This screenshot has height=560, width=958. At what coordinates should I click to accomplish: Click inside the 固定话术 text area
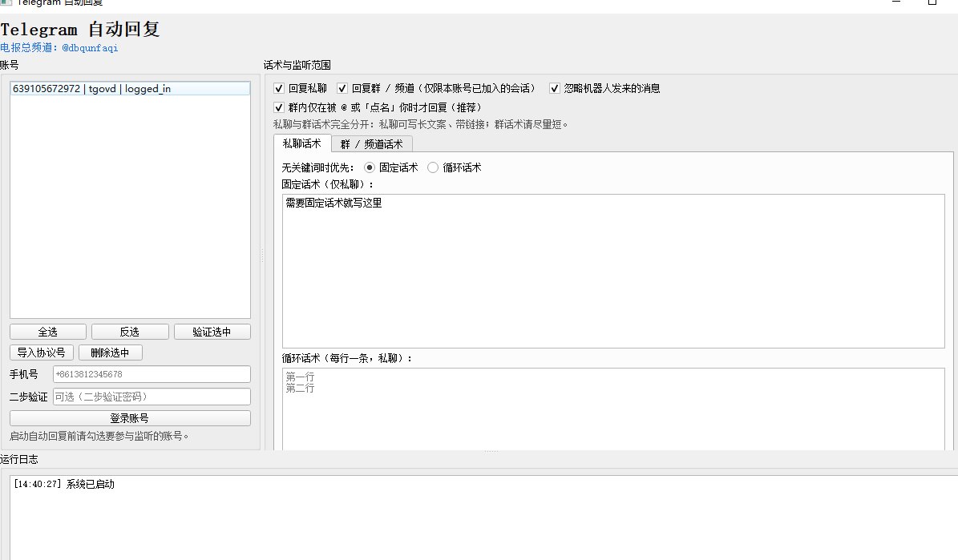coord(612,271)
